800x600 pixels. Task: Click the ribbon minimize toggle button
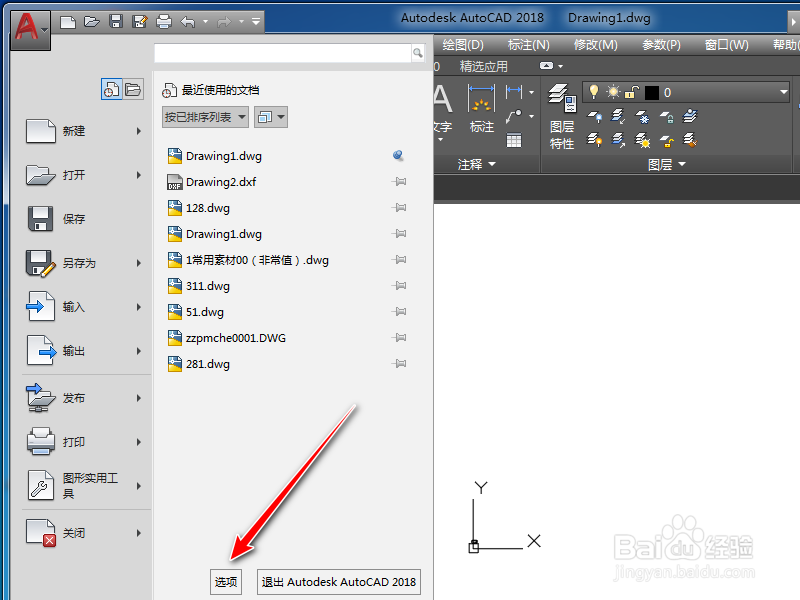coord(546,66)
